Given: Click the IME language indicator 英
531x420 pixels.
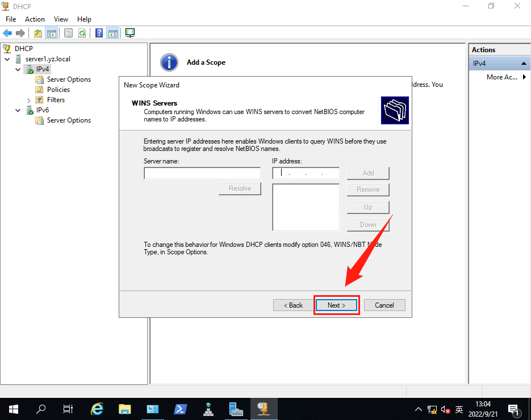Looking at the screenshot, I should 459,410.
